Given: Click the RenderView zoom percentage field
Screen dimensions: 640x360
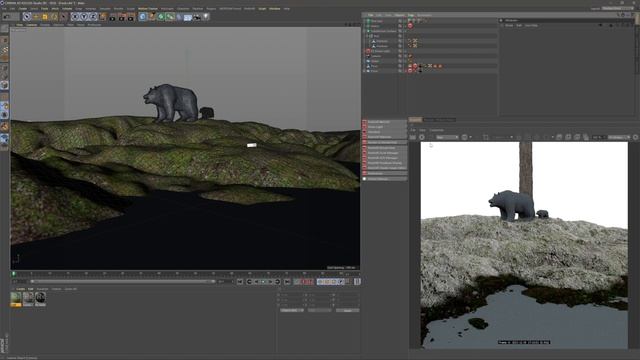Looking at the screenshot, I should coord(598,137).
